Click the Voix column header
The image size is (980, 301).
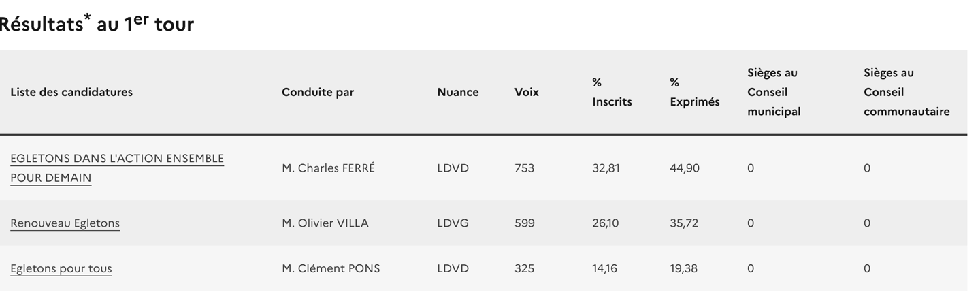[x=526, y=92]
